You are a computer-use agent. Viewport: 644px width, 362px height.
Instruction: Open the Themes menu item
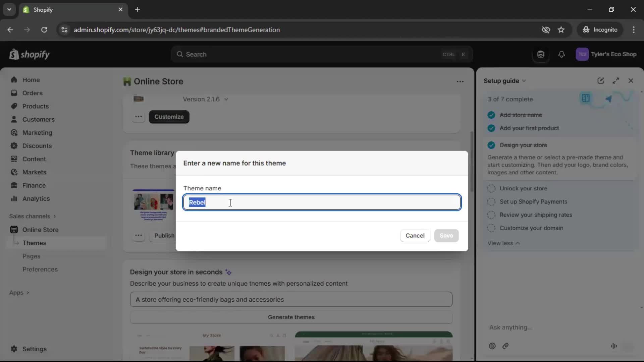coord(35,243)
